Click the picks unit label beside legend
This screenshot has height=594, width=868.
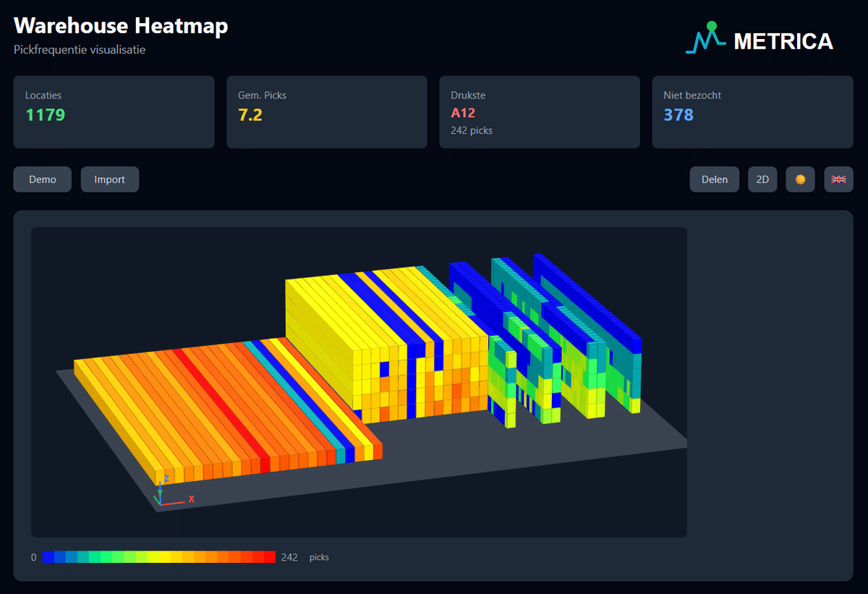click(x=319, y=557)
